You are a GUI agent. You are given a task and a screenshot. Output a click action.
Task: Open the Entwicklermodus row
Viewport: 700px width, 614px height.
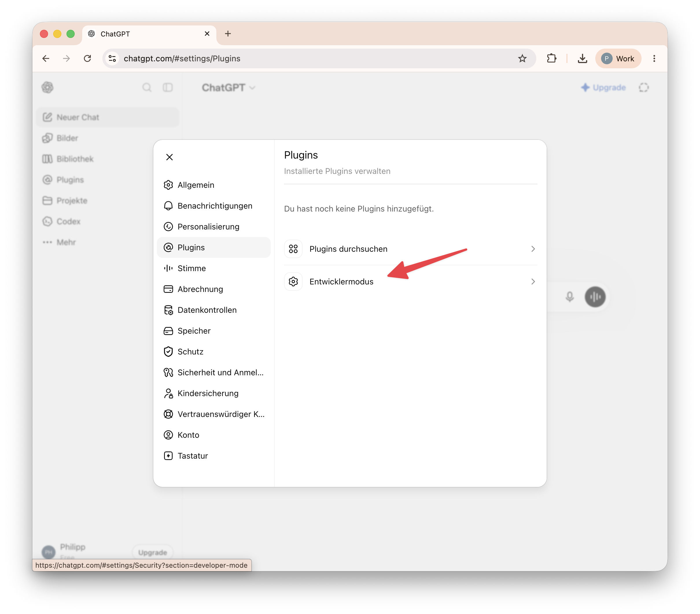[410, 282]
